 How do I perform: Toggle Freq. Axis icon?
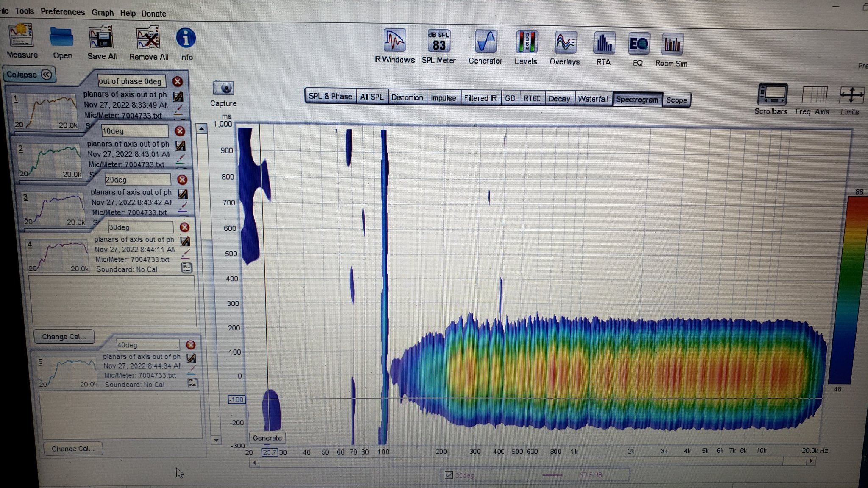(x=813, y=95)
